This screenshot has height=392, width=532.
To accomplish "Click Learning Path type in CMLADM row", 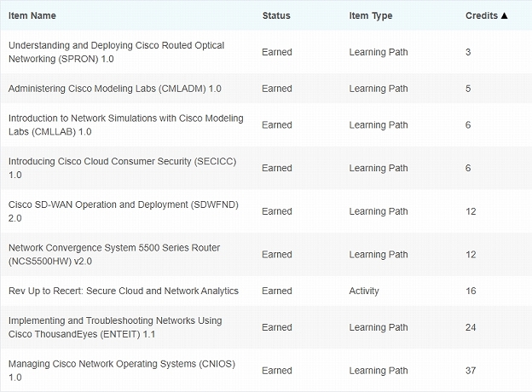I will [379, 89].
